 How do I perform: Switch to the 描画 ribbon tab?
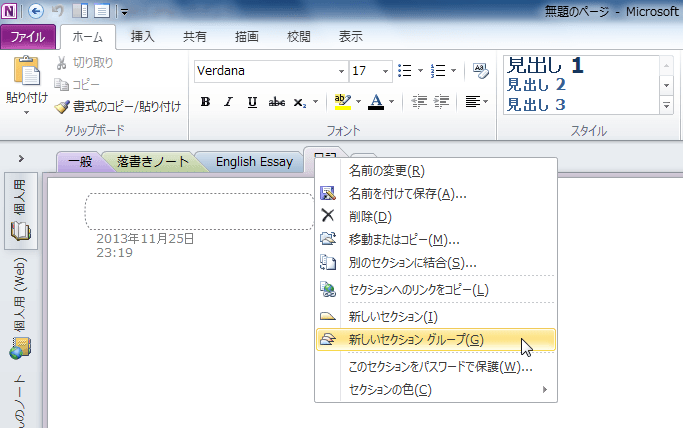click(x=247, y=37)
